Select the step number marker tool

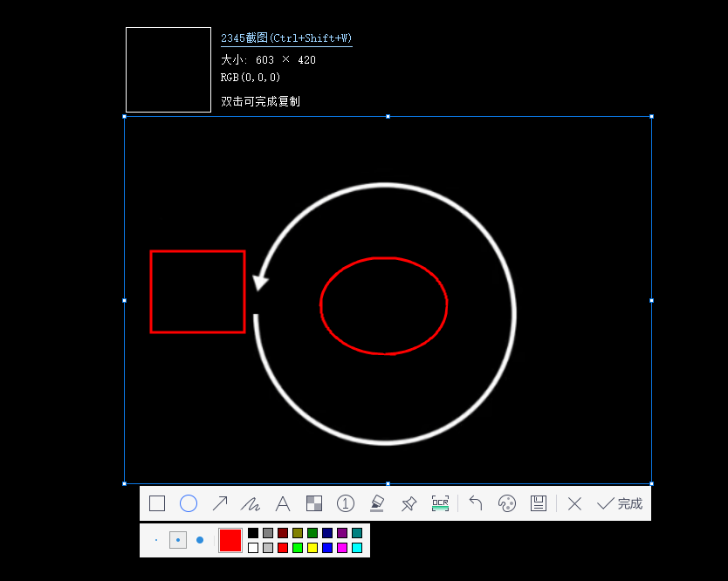click(x=346, y=503)
